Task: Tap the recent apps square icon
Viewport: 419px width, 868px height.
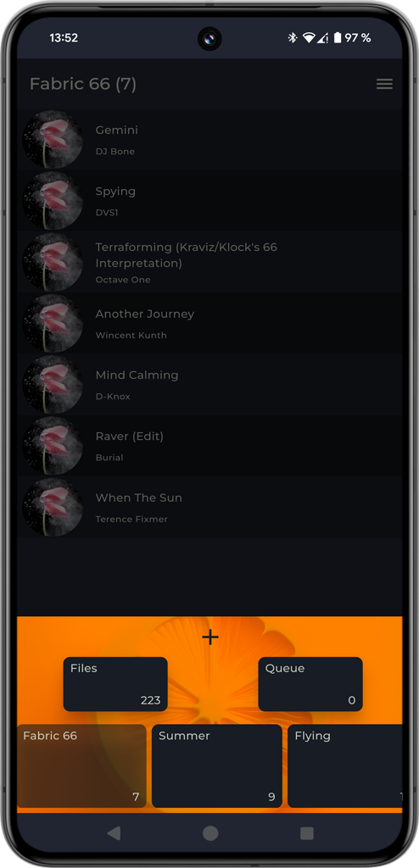Action: point(306,833)
